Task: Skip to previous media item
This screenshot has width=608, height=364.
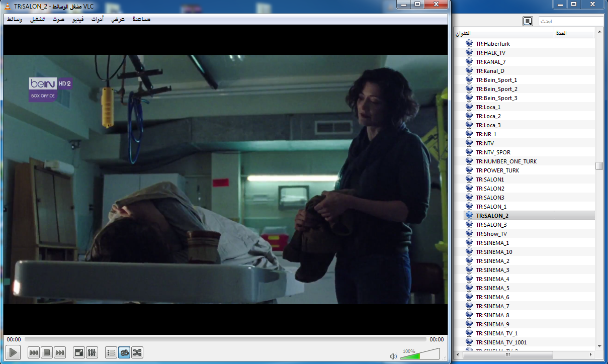Action: (34, 352)
